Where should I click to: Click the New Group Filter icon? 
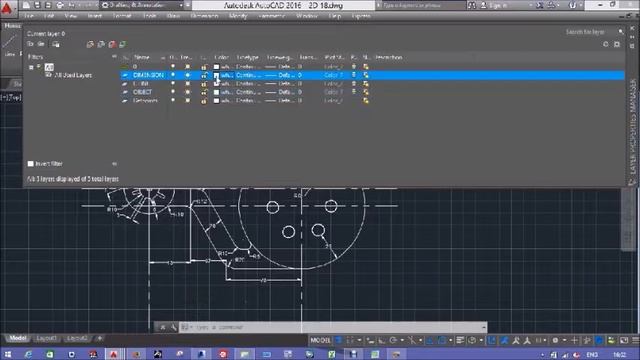point(41,44)
